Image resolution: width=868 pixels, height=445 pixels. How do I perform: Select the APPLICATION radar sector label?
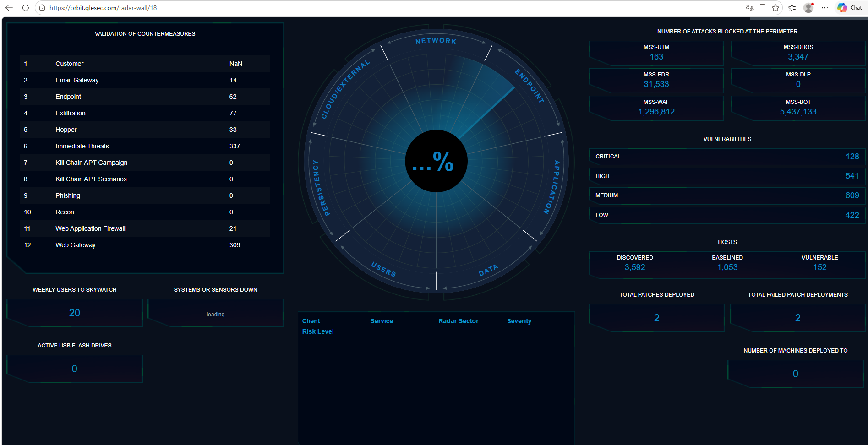click(x=553, y=187)
